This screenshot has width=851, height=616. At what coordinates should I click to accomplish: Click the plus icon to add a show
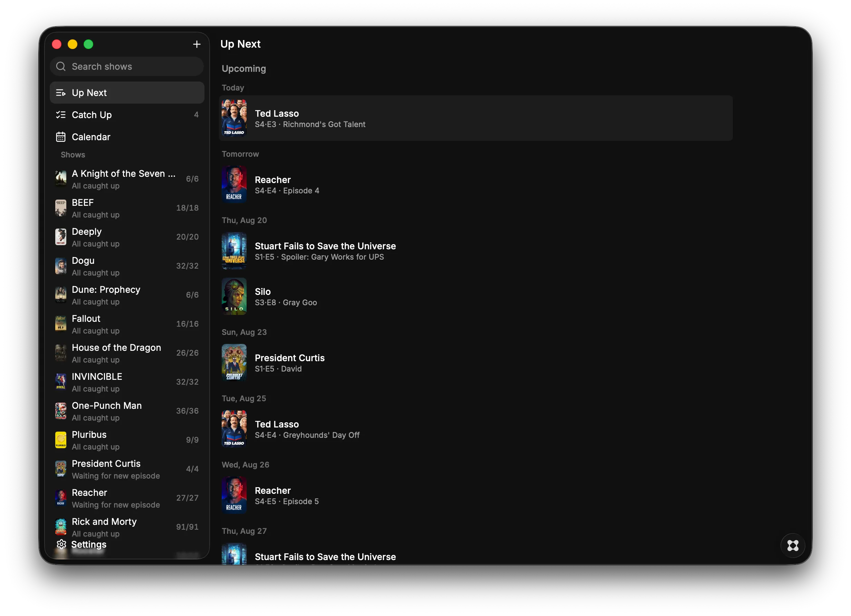(197, 44)
